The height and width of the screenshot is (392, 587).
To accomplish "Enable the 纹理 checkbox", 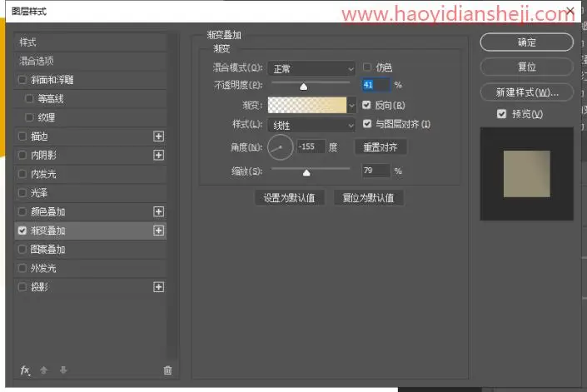I will point(29,117).
